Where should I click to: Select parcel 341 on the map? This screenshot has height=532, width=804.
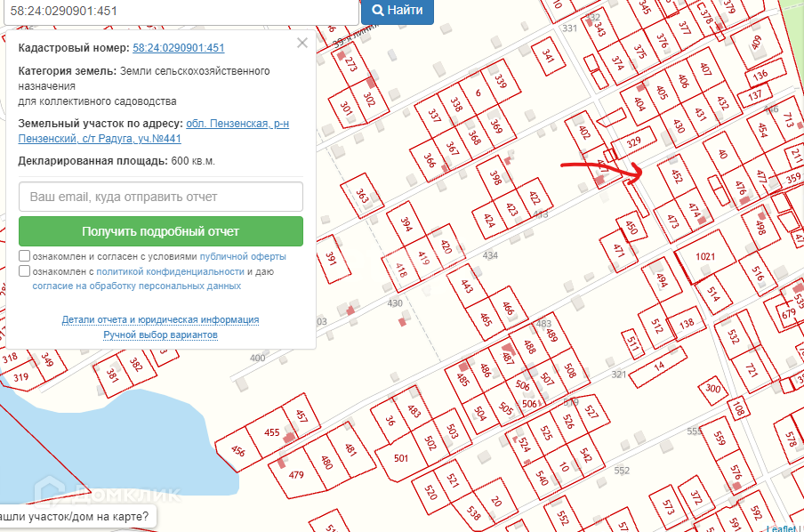pos(548,55)
